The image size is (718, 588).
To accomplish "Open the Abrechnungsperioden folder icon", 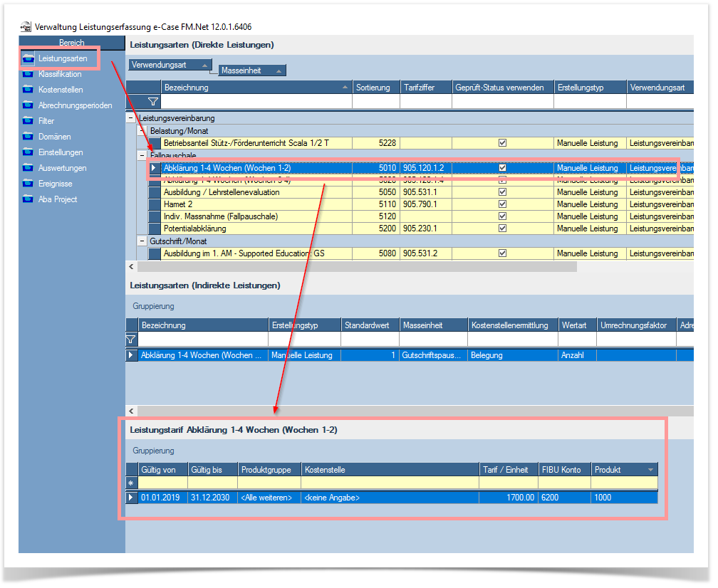I will (28, 105).
